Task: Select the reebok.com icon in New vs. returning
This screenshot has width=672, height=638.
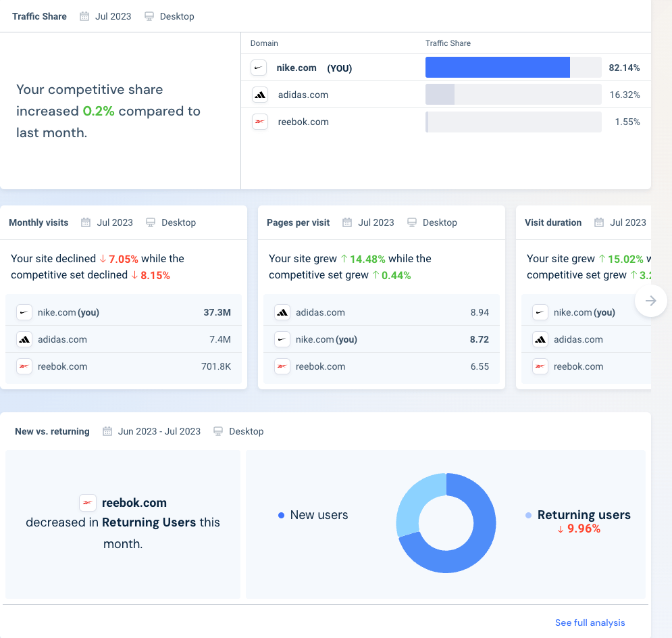Action: click(88, 503)
